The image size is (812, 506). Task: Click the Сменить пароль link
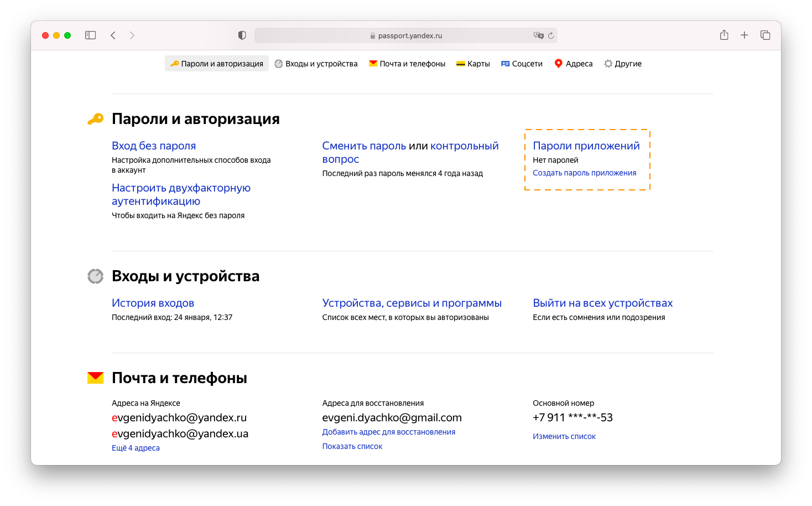364,146
